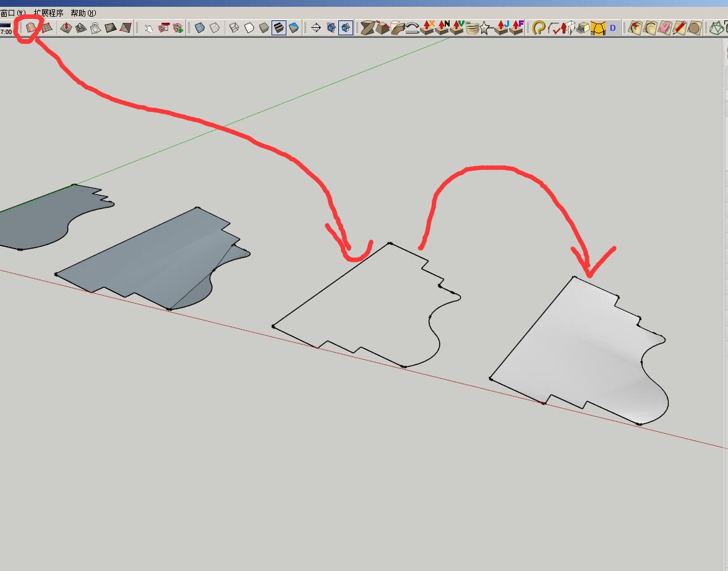Toggle X-ray face style
This screenshot has height=571, width=728.
pos(200,28)
